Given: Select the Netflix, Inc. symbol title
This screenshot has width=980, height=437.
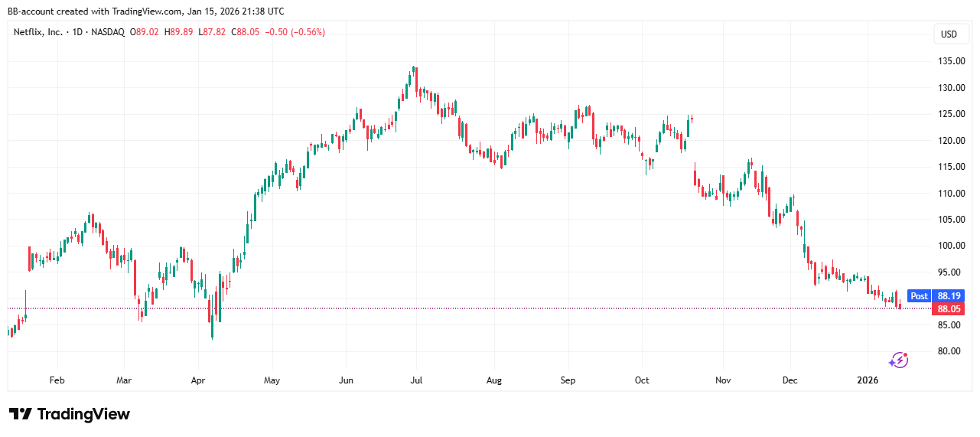Looking at the screenshot, I should click(39, 32).
